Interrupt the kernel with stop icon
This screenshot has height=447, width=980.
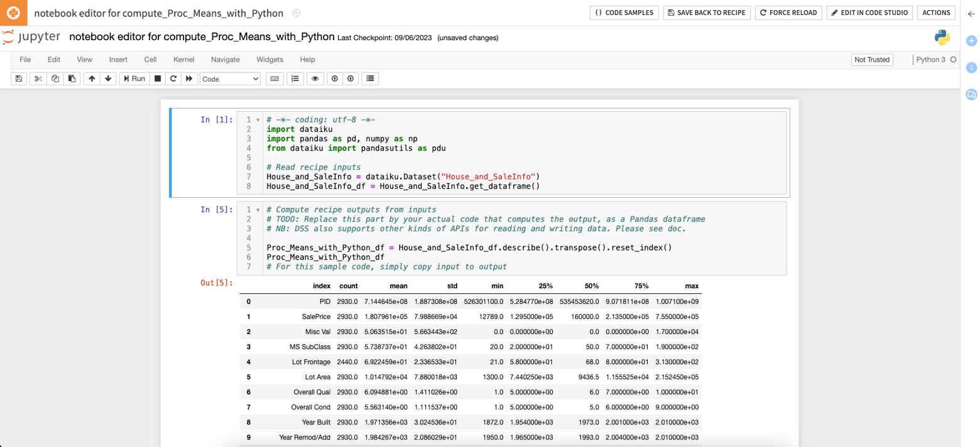tap(158, 78)
